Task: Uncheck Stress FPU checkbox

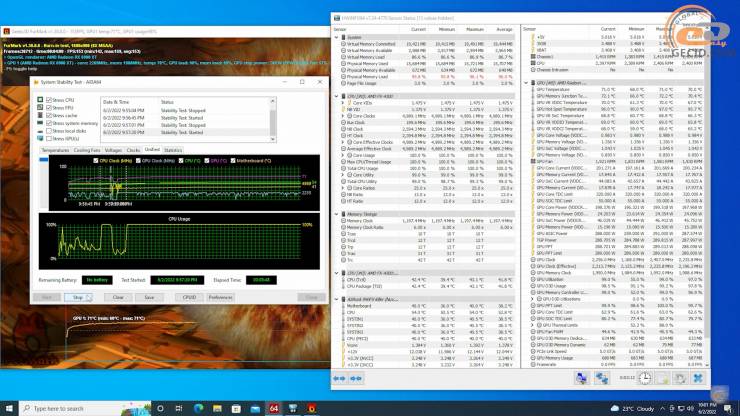Action: [49, 108]
